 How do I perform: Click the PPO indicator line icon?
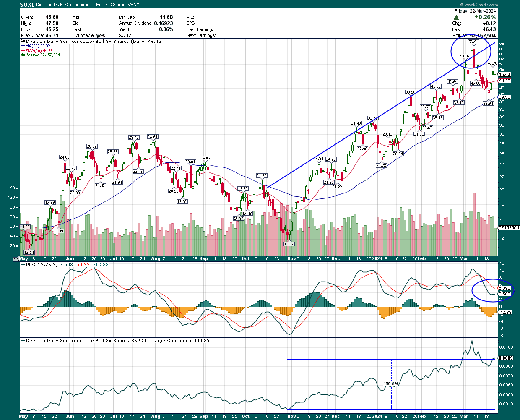[23, 264]
